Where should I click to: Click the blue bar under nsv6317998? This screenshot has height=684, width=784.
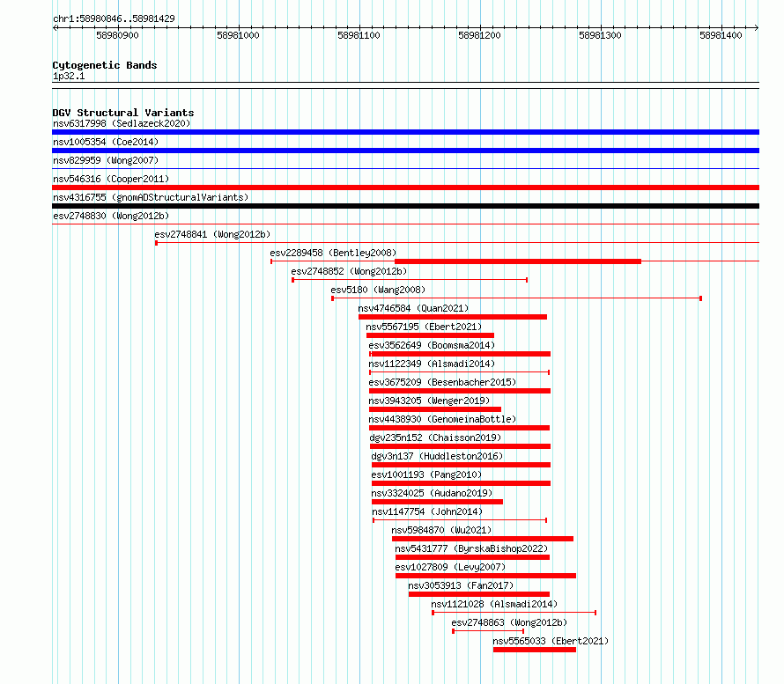[x=405, y=132]
